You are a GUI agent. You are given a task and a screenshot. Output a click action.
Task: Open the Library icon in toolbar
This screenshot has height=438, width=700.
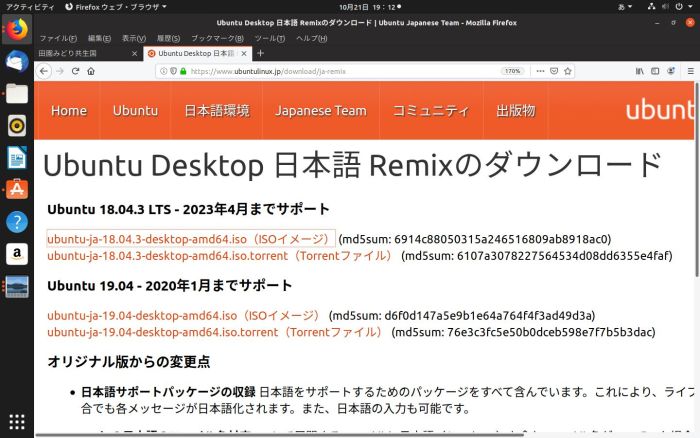click(640, 71)
